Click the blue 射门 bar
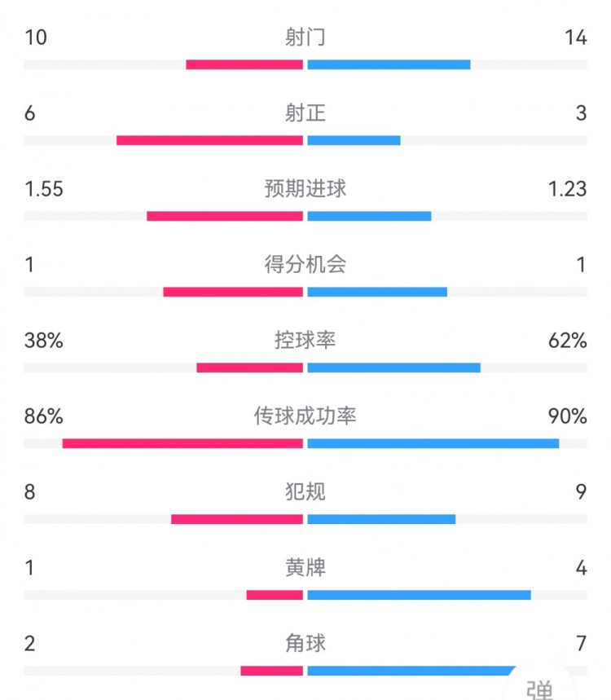This screenshot has height=700, width=611. (x=389, y=64)
